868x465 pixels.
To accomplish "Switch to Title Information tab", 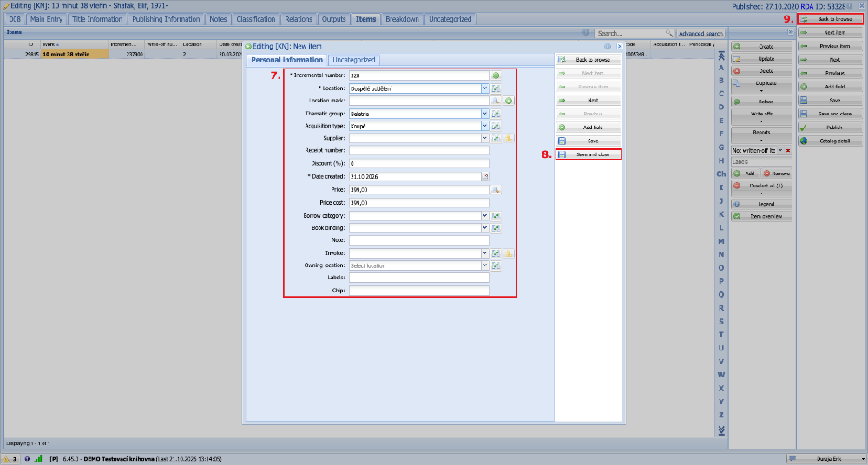I will tap(97, 19).
